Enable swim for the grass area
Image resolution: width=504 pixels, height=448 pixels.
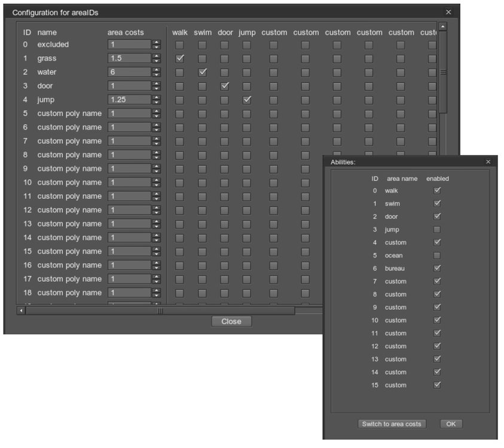pos(203,58)
